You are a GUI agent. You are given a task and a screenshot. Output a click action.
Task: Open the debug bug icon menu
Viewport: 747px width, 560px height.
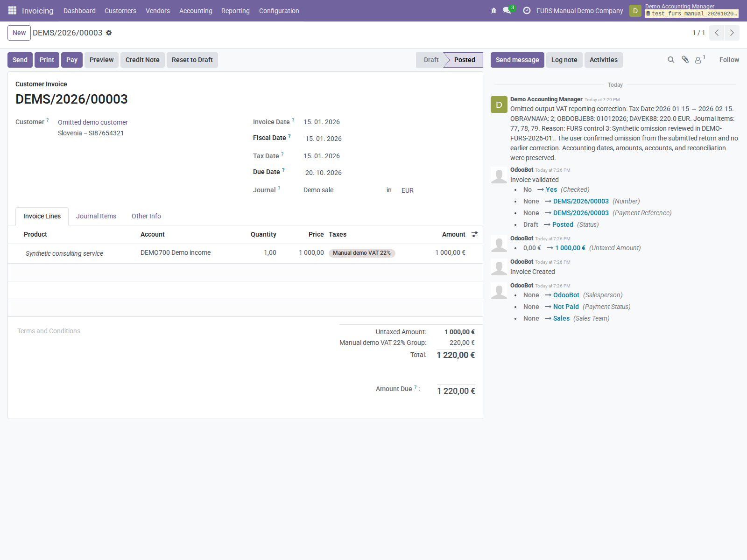[x=493, y=10]
